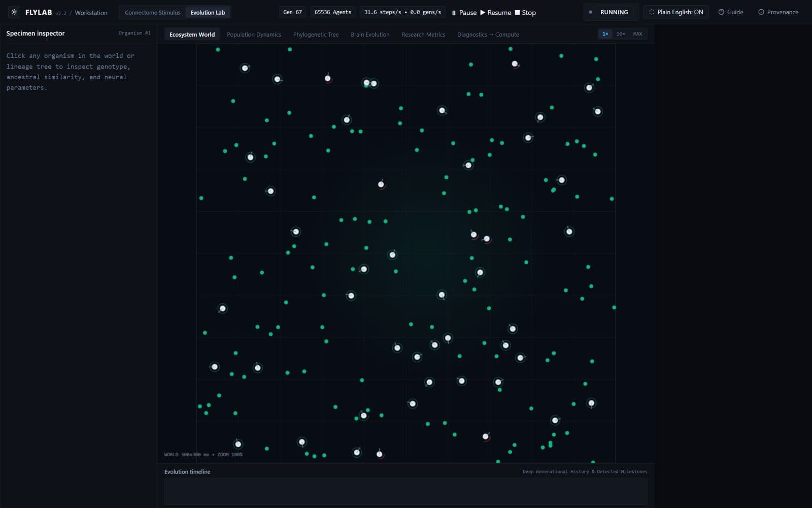This screenshot has width=812, height=508.
Task: Click the Pause simulation control
Action: pos(464,12)
